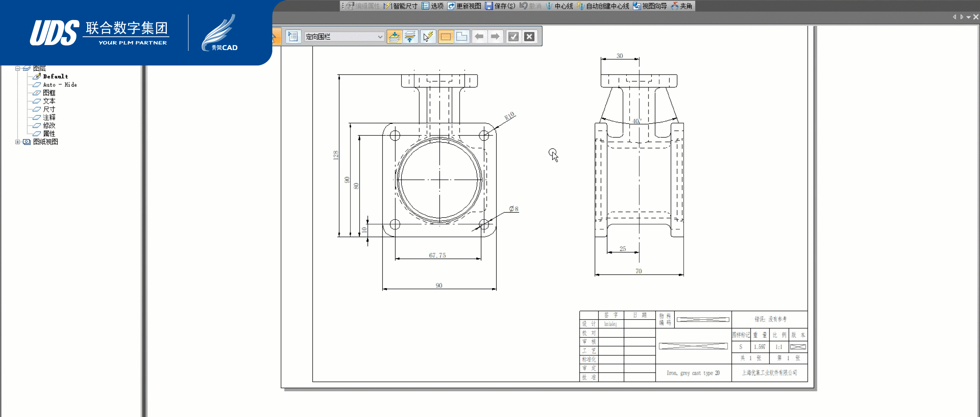Click the left arrow back button
The height and width of the screenshot is (417, 980).
479,37
